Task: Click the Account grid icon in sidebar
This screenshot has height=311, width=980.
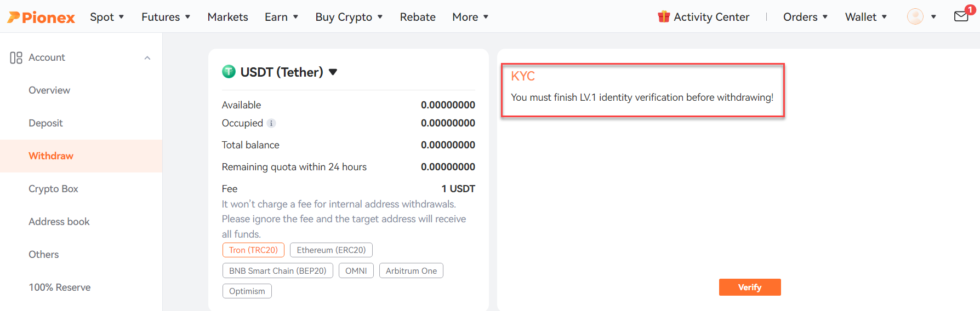Action: click(x=16, y=57)
